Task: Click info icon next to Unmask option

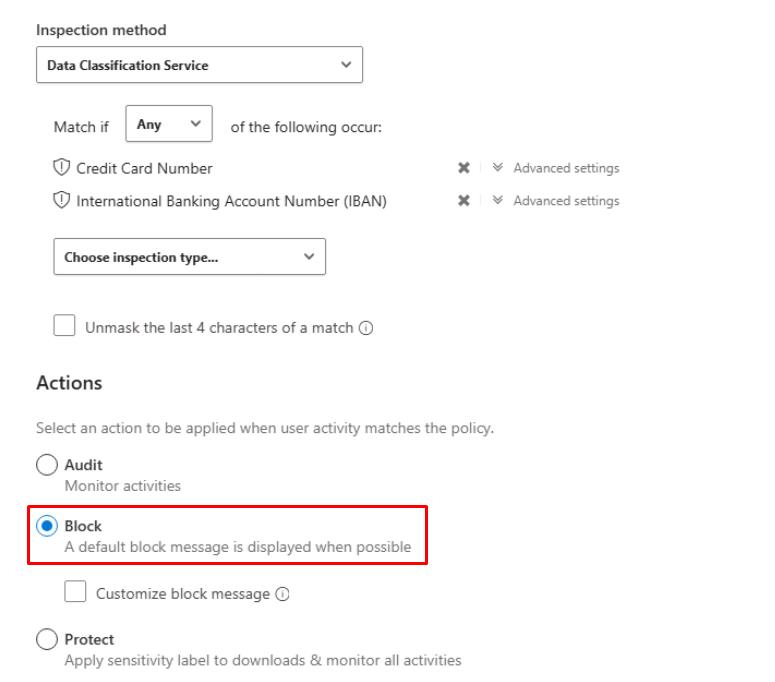Action: [366, 328]
